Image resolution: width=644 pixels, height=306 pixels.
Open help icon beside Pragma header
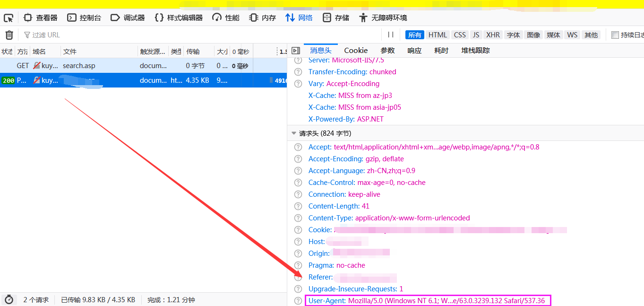pyautogui.click(x=298, y=265)
